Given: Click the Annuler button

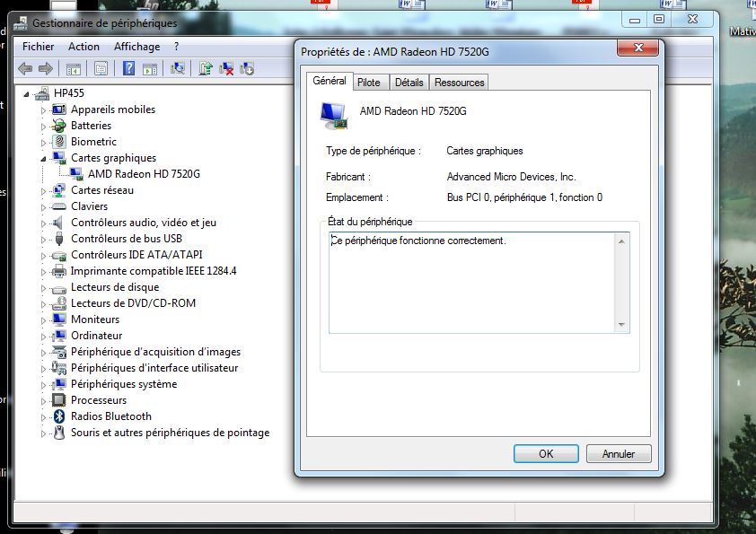Looking at the screenshot, I should click(x=618, y=454).
